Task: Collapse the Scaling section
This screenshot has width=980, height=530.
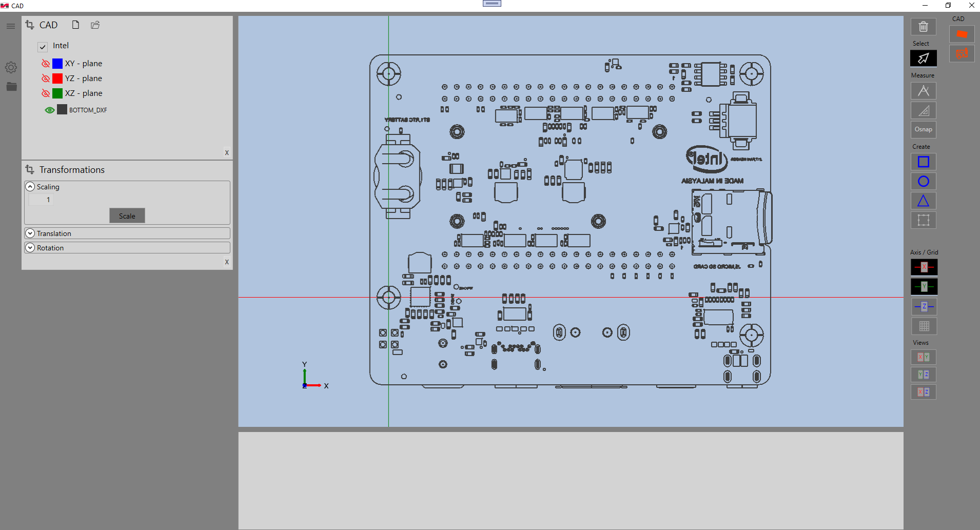Action: [30, 187]
